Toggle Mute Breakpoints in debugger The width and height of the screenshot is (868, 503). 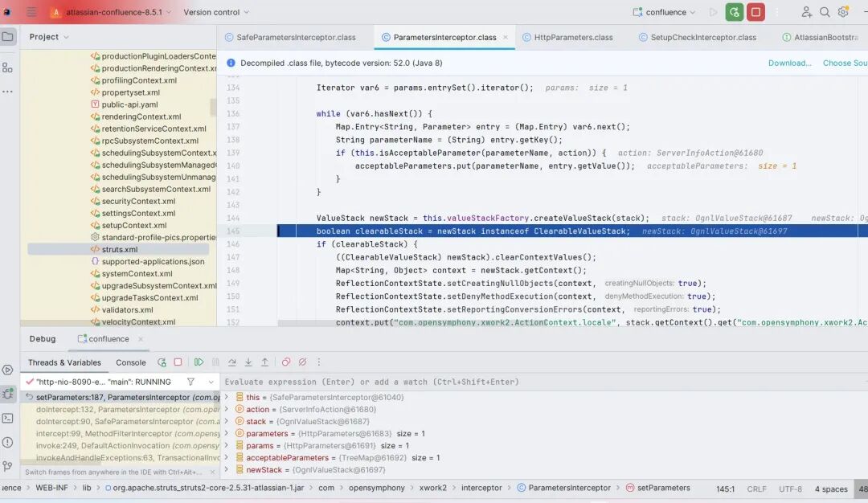click(x=302, y=362)
